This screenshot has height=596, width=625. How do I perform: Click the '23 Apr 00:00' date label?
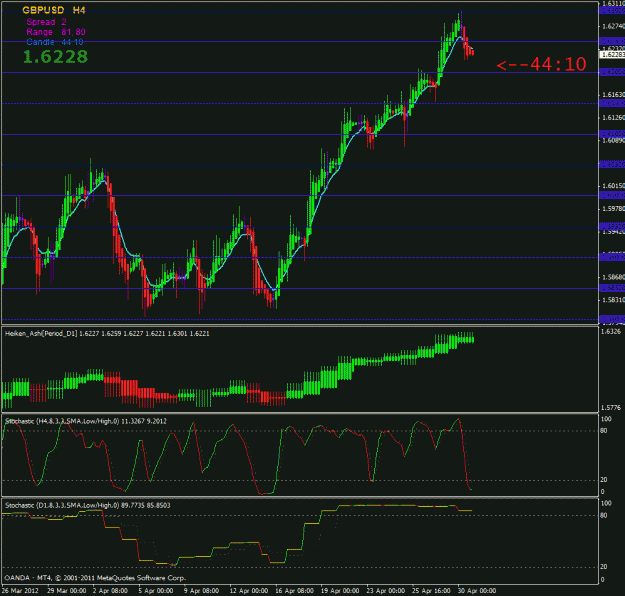point(385,590)
